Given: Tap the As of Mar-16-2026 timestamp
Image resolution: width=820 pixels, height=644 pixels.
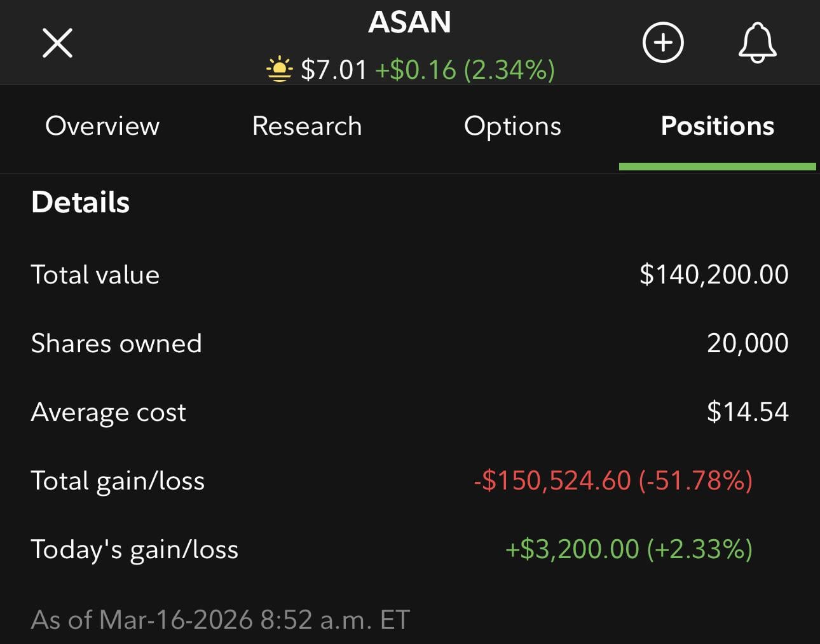Looking at the screenshot, I should pos(221,619).
